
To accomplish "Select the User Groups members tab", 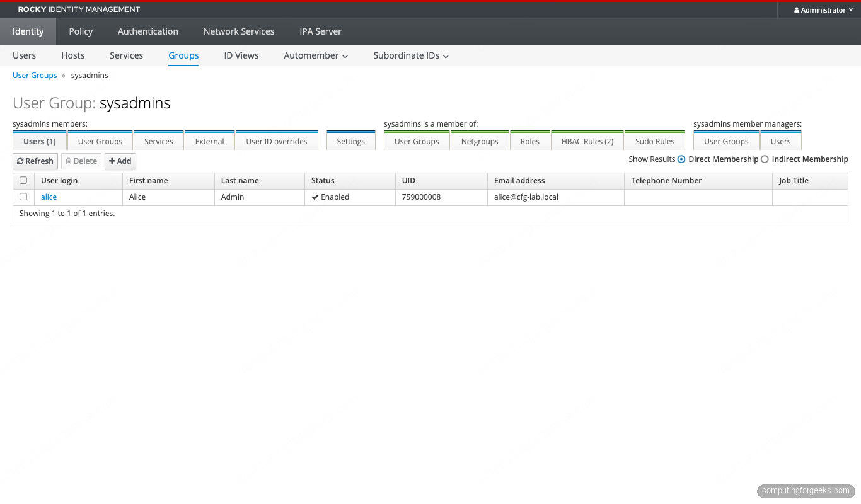I will point(100,141).
